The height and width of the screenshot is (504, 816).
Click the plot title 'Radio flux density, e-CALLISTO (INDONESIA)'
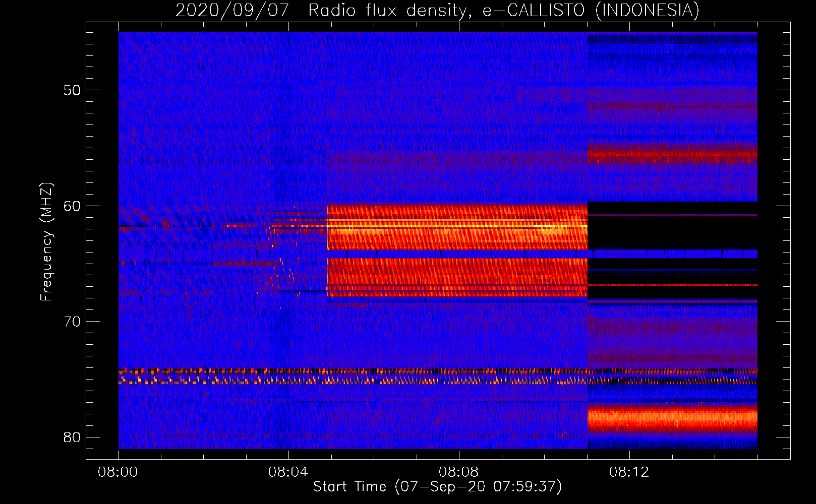click(x=503, y=10)
